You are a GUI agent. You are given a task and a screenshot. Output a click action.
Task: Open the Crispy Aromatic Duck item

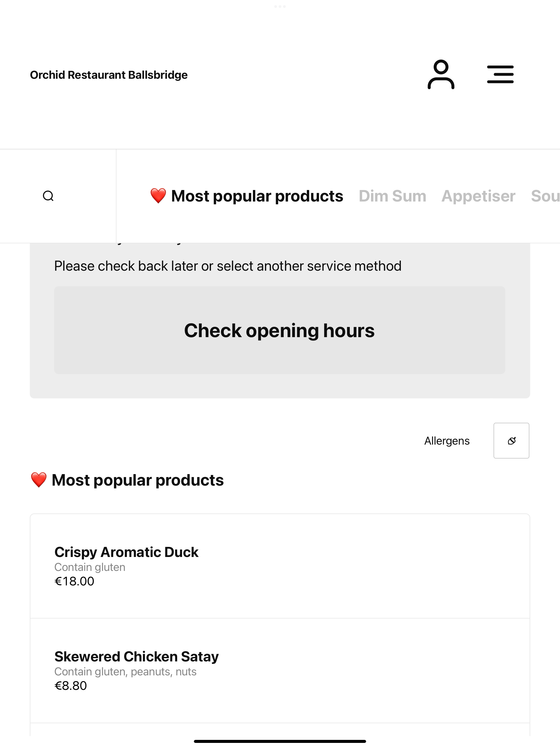280,566
